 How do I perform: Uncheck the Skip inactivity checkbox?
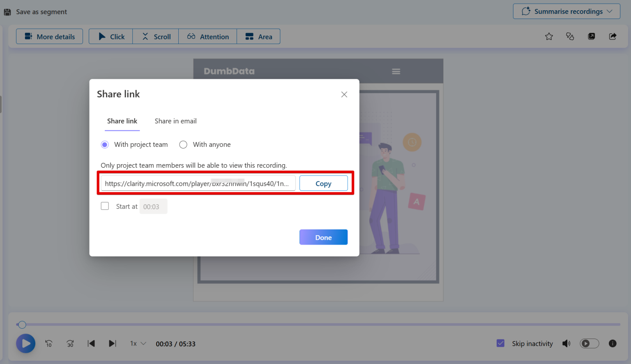(x=500, y=343)
